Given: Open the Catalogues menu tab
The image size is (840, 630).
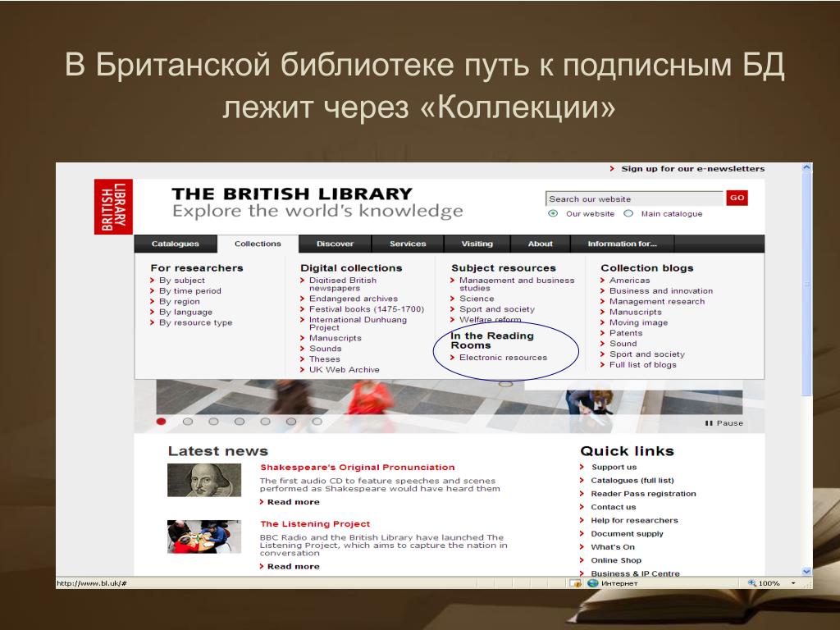Looking at the screenshot, I should (x=176, y=244).
